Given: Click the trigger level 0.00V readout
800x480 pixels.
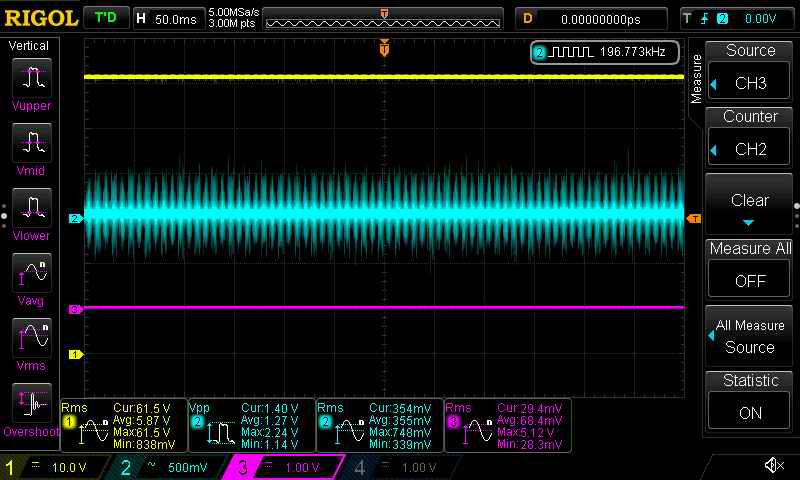Looking at the screenshot, I should [x=760, y=19].
